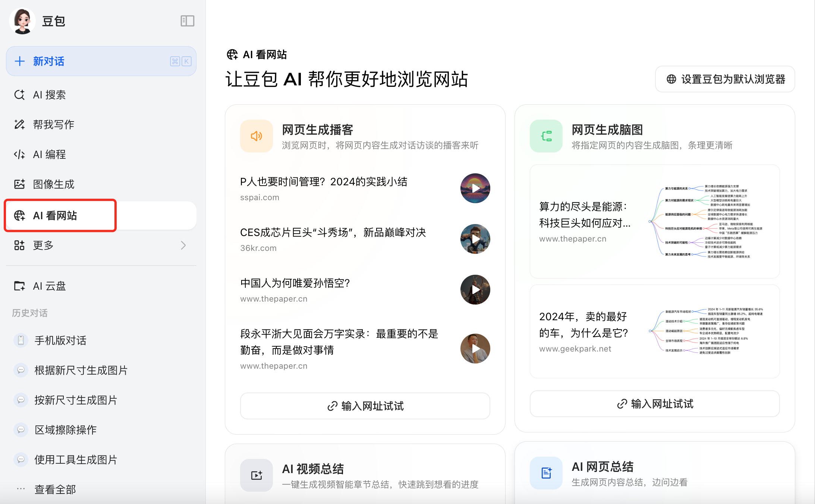Viewport: 815px width, 504px height.
Task: Click the 图像生成 picture icon
Action: click(19, 184)
